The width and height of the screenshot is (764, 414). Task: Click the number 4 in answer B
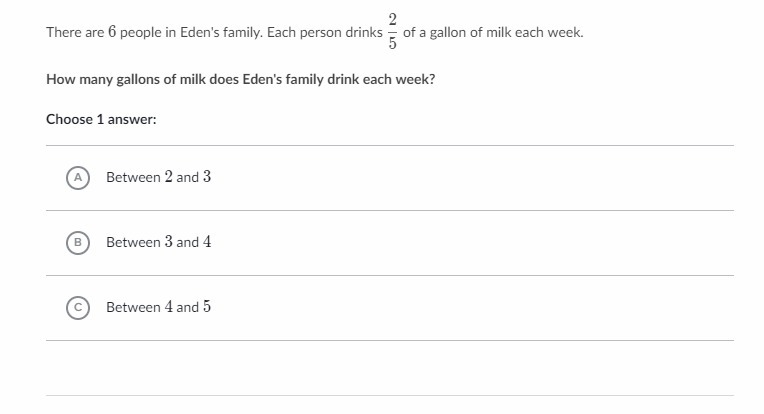[207, 242]
